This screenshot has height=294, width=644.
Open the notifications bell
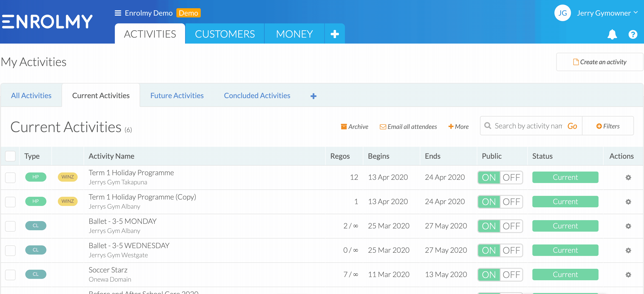(x=612, y=34)
